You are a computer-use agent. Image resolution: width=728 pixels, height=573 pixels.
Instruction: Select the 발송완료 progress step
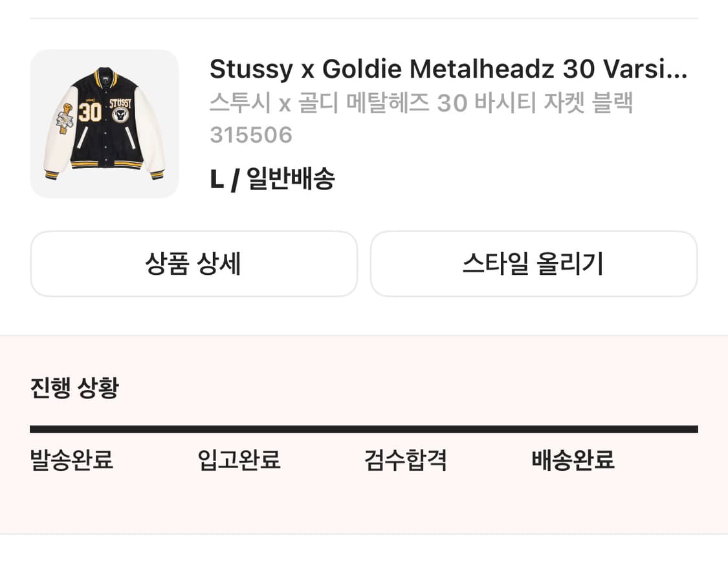(72, 460)
